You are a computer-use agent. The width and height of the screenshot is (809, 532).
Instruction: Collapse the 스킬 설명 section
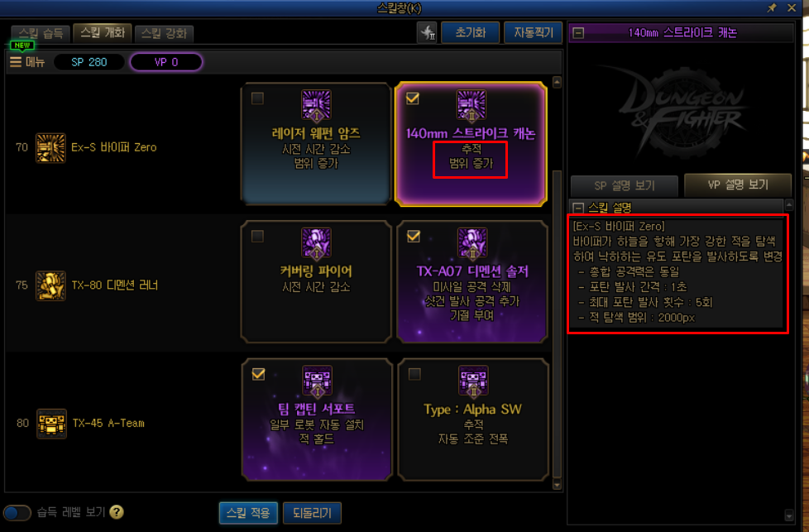[x=578, y=208]
